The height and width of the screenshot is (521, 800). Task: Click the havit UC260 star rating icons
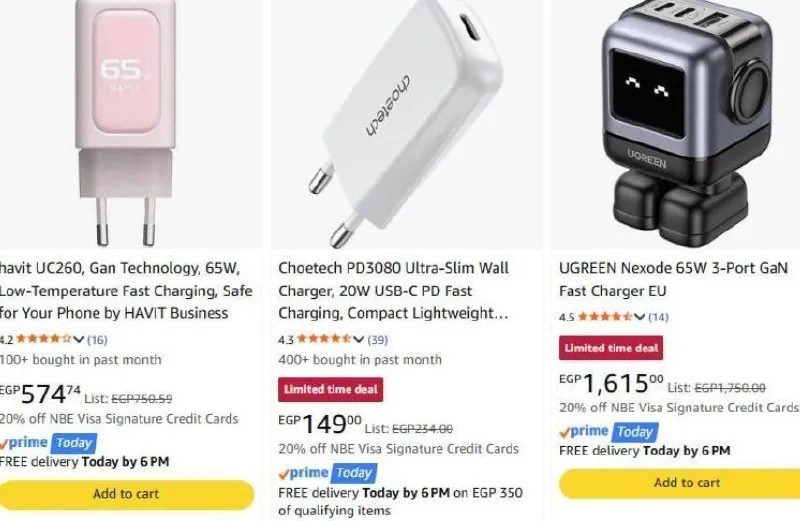pyautogui.click(x=44, y=339)
